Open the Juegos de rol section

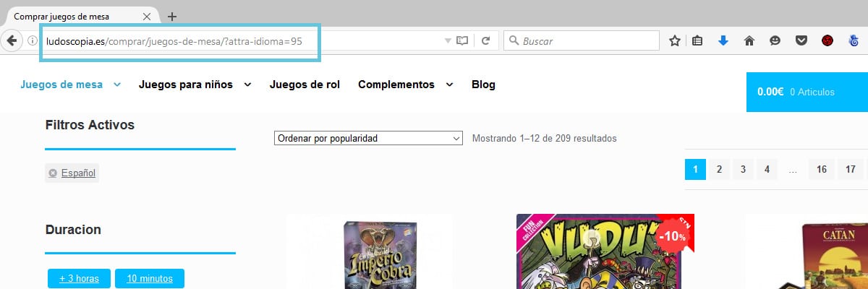pos(305,85)
